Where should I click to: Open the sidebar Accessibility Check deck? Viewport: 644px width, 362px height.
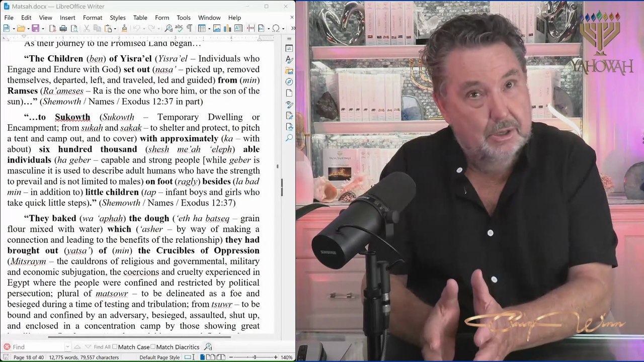289,127
